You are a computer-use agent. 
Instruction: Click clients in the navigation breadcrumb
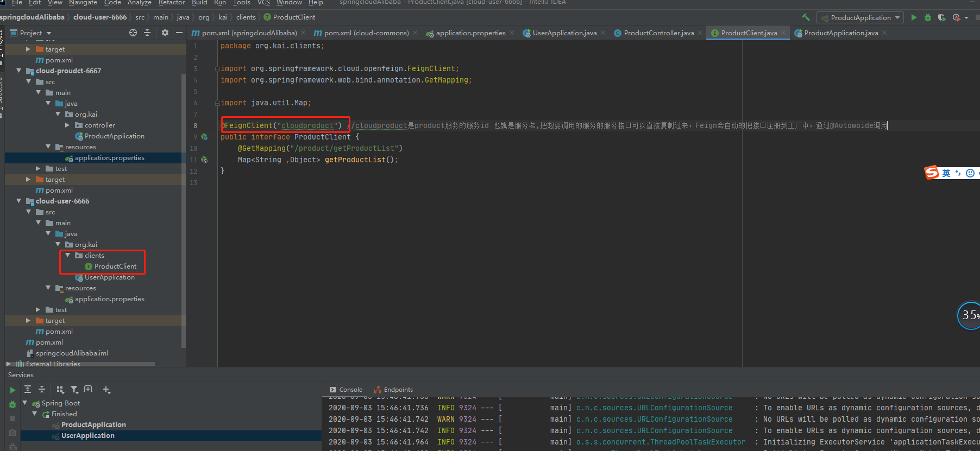pos(246,17)
